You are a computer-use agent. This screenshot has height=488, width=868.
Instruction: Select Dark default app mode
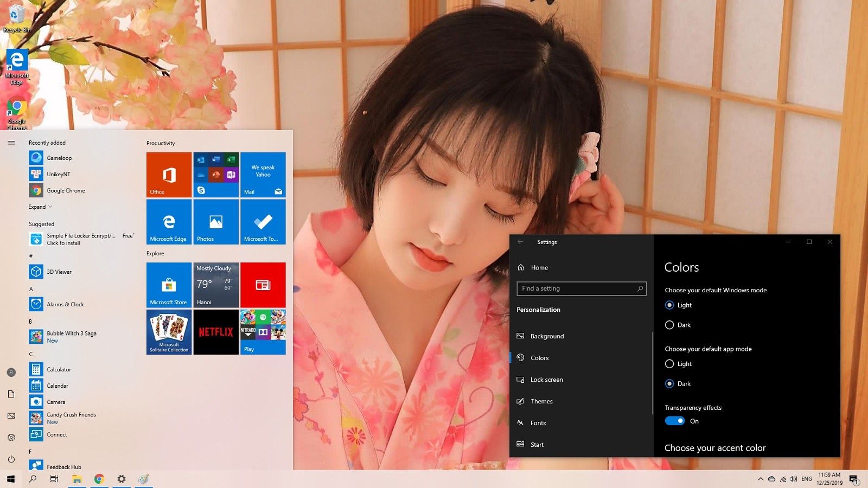[x=669, y=383]
